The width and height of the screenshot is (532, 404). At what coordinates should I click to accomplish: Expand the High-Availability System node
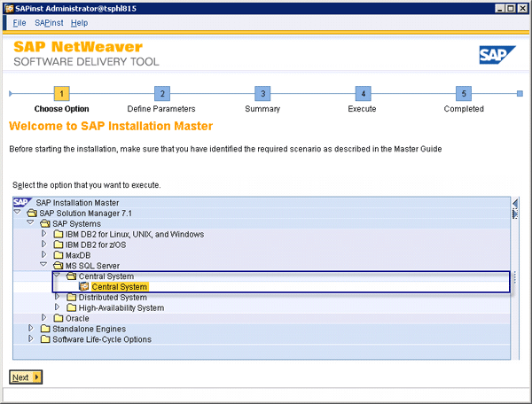57,308
